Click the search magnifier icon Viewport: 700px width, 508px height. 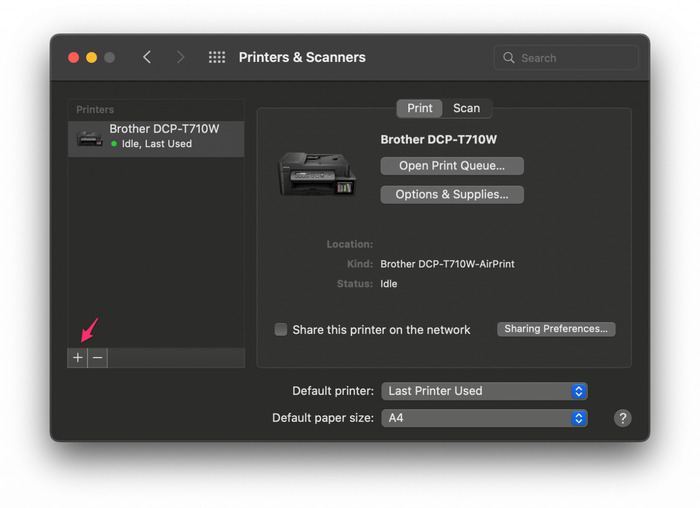(x=508, y=58)
